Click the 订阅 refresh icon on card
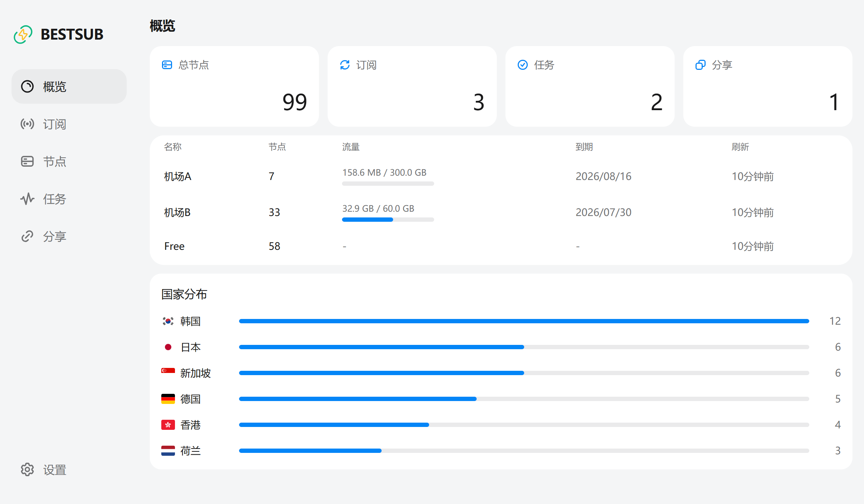Image resolution: width=864 pixels, height=504 pixels. click(x=345, y=65)
